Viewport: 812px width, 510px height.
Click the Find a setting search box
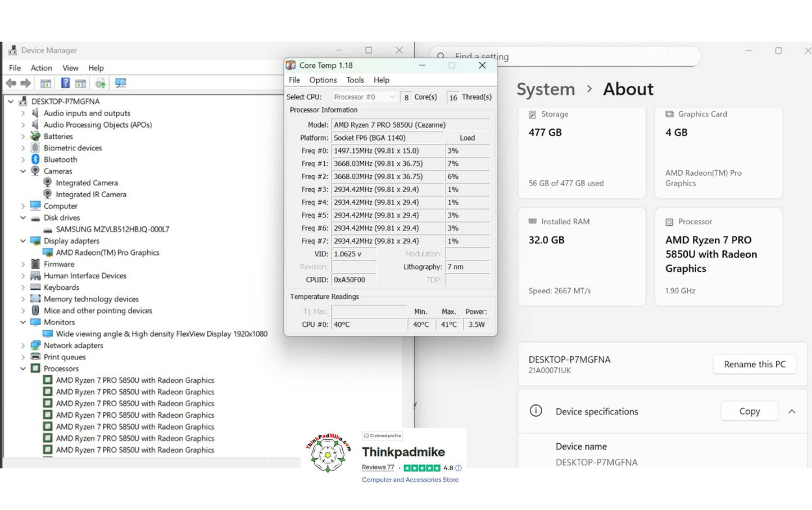[568, 56]
